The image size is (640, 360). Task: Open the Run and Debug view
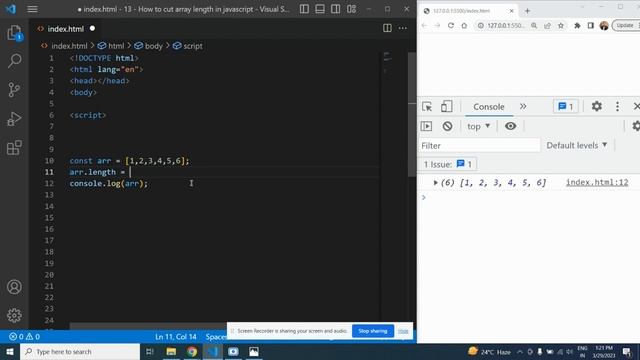coord(14,119)
